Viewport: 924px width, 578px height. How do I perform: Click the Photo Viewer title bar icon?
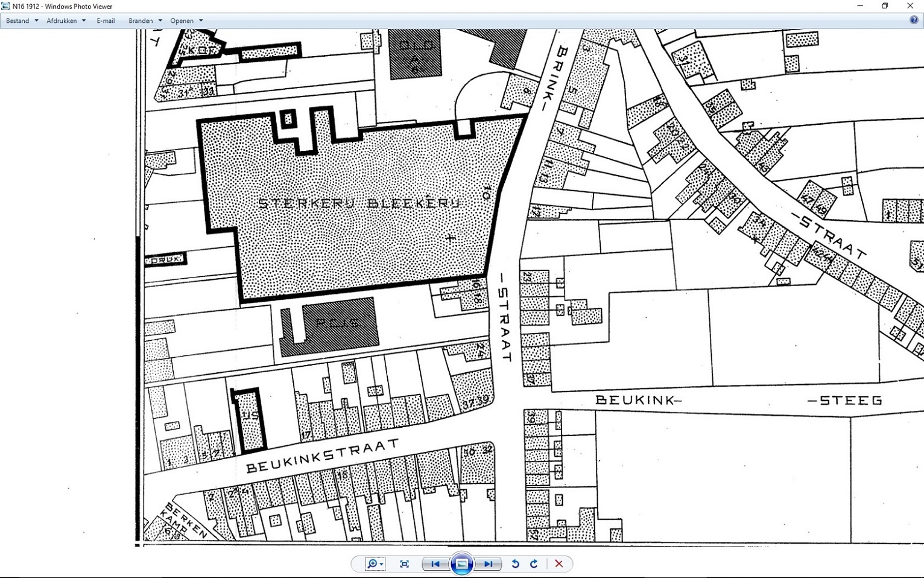click(6, 6)
